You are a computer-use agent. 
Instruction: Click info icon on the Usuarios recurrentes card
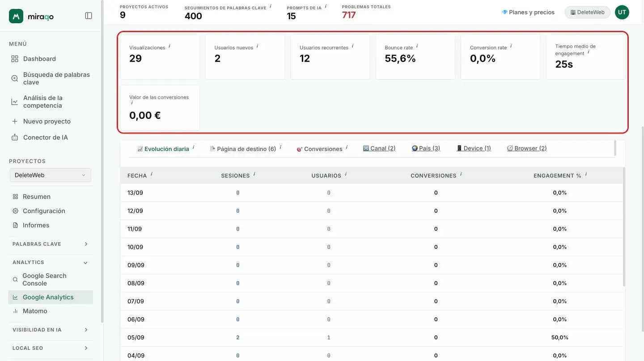point(352,46)
